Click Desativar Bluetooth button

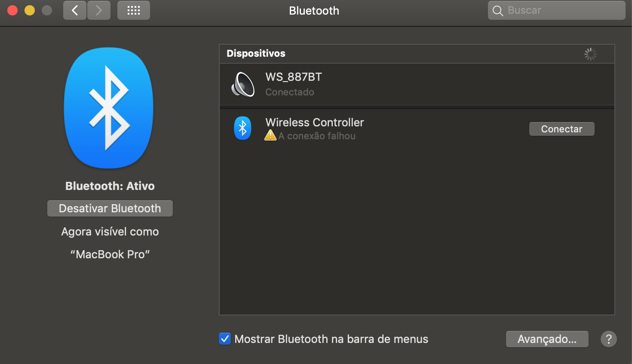click(110, 208)
